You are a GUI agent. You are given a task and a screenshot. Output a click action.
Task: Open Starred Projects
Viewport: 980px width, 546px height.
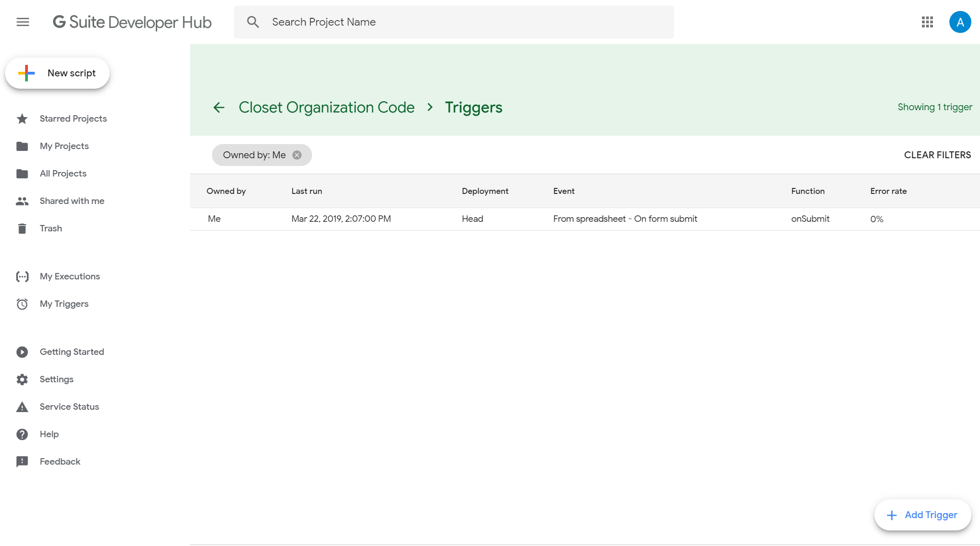pos(73,118)
